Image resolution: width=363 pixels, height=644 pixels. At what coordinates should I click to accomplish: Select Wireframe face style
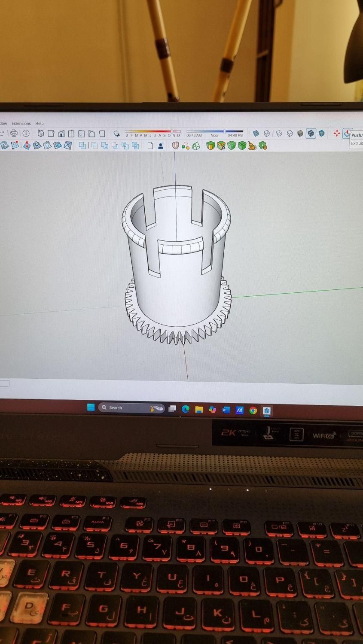point(279,134)
